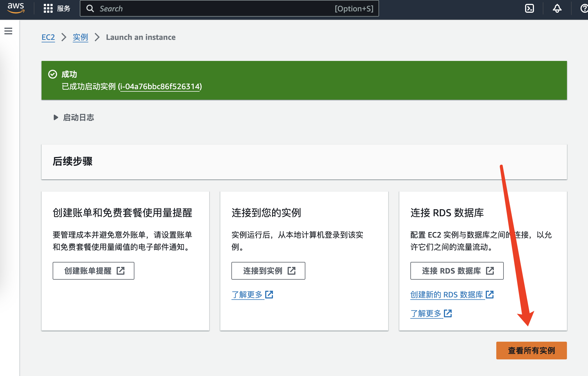Open the AWS home logo
588x376 pixels.
click(16, 8)
